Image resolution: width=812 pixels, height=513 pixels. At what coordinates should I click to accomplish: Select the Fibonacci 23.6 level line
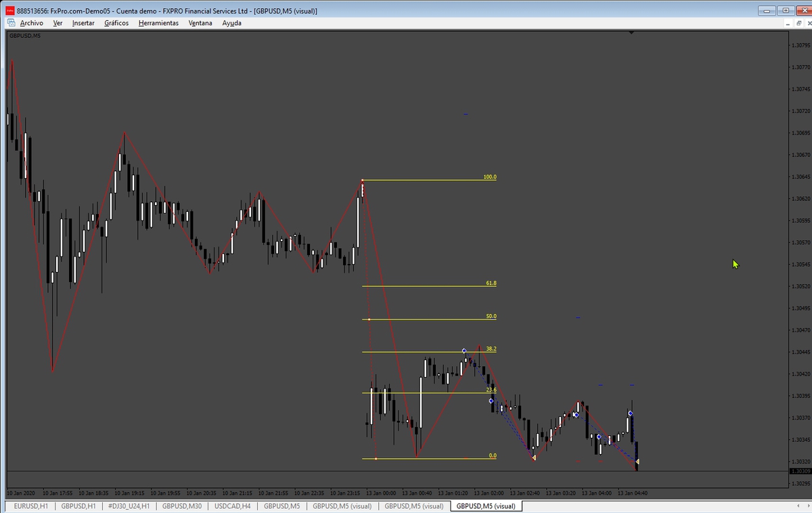tap(429, 393)
